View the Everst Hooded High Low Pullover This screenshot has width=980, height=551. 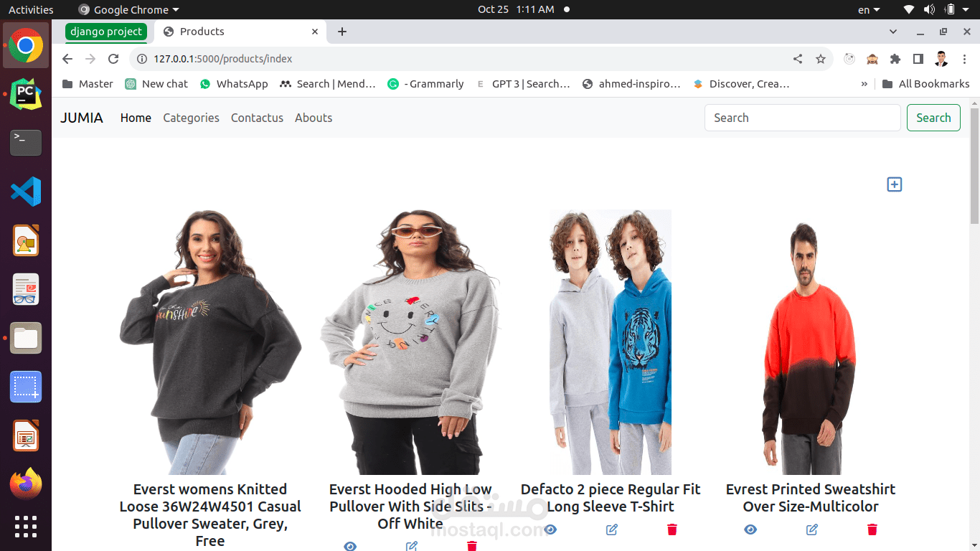pos(350,546)
